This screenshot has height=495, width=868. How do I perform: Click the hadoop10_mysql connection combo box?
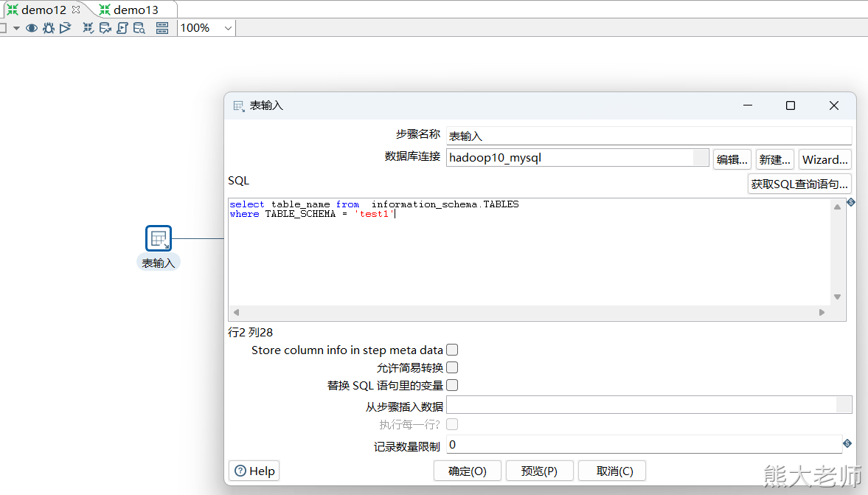577,158
